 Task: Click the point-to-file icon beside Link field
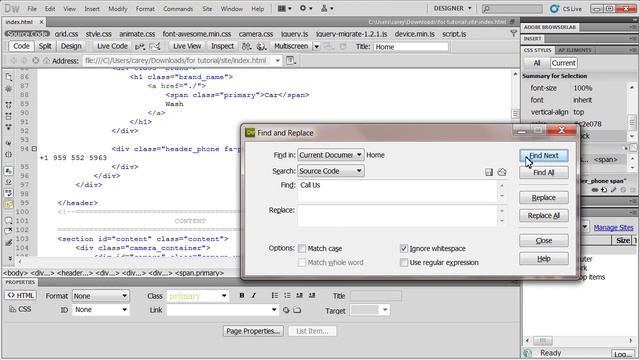[286, 310]
